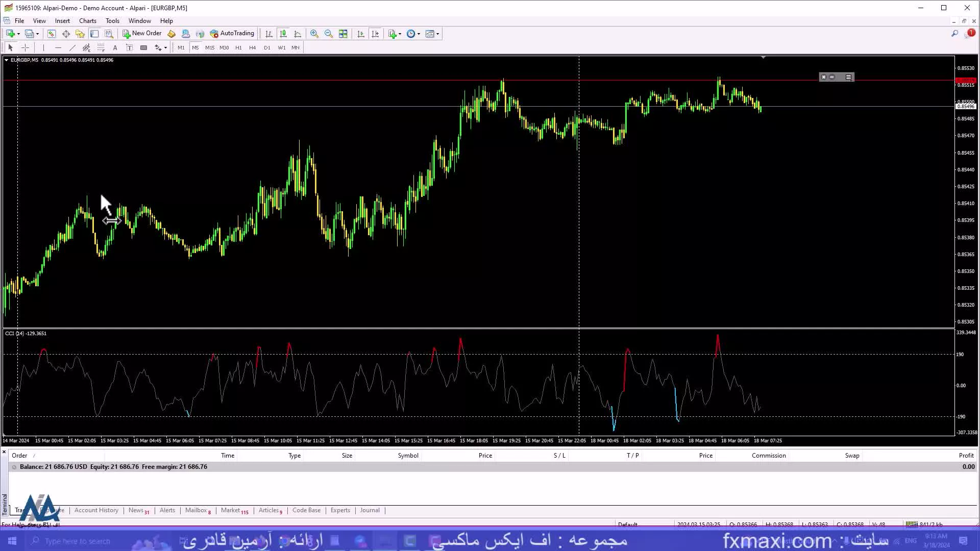This screenshot has height=551, width=980.
Task: Click the crosshair cursor tool
Action: point(25,47)
